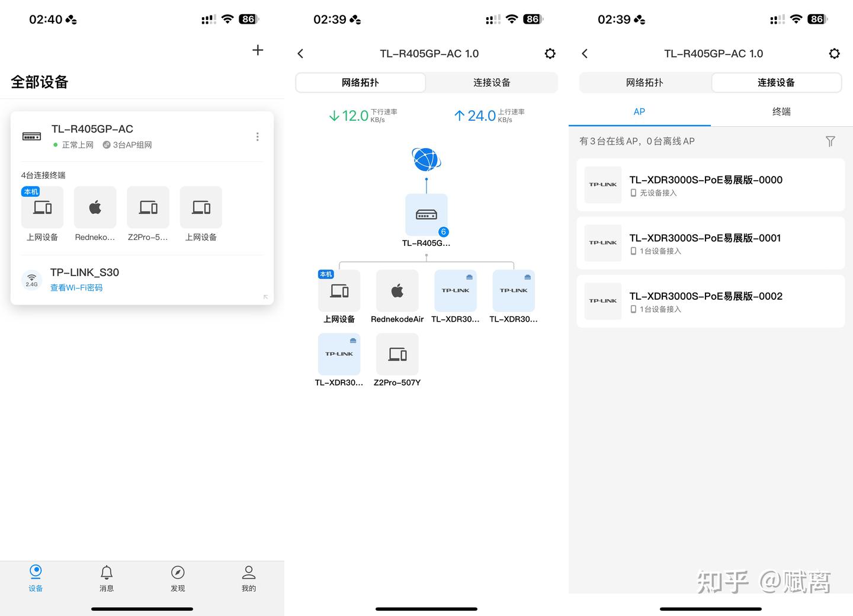Tap the small expand arrow on the device card
Screen dimensions: 853x616
point(265,297)
